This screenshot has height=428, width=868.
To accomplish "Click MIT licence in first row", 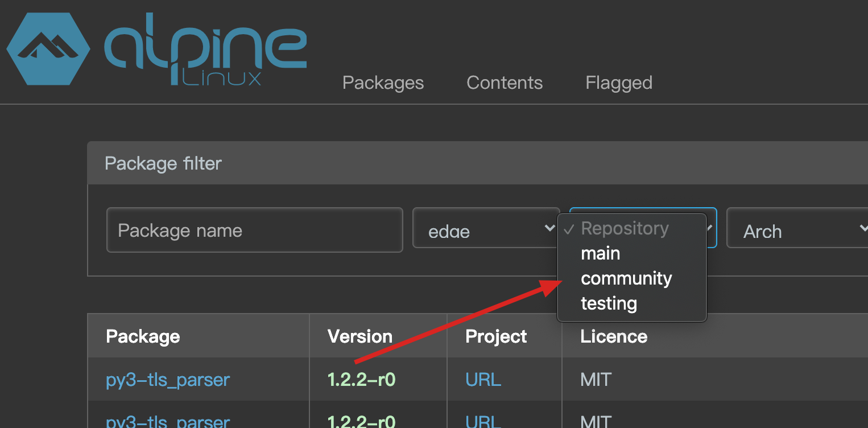I will (x=596, y=380).
